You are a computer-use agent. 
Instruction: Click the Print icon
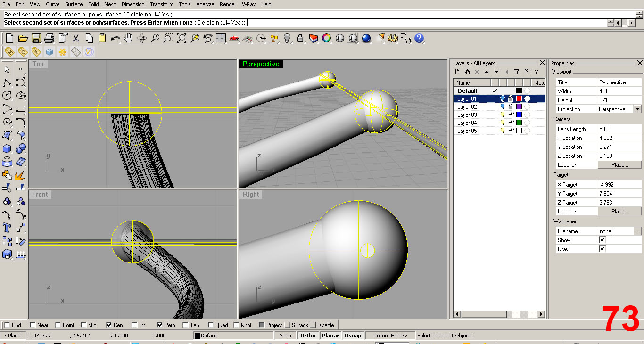click(x=49, y=38)
